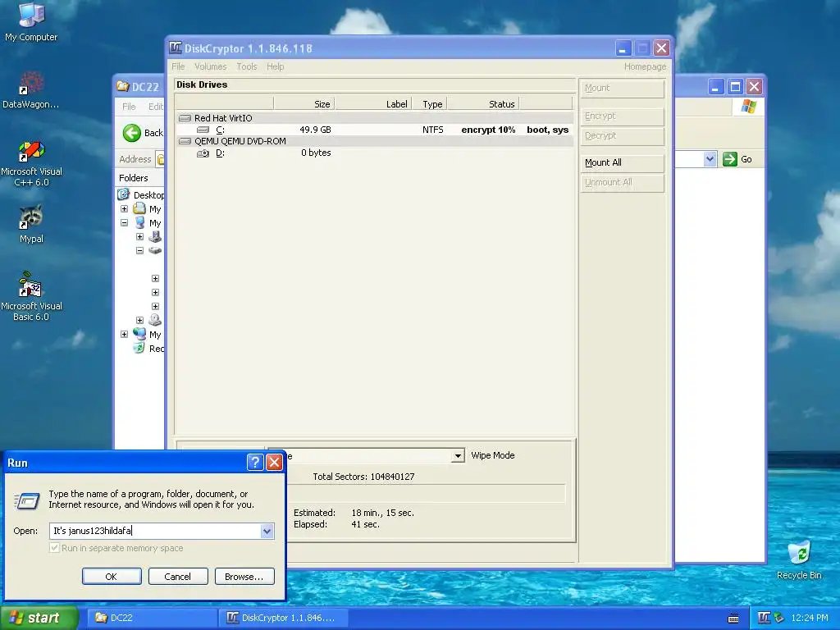Click the Encrypt button
The width and height of the screenshot is (840, 630).
tap(623, 116)
